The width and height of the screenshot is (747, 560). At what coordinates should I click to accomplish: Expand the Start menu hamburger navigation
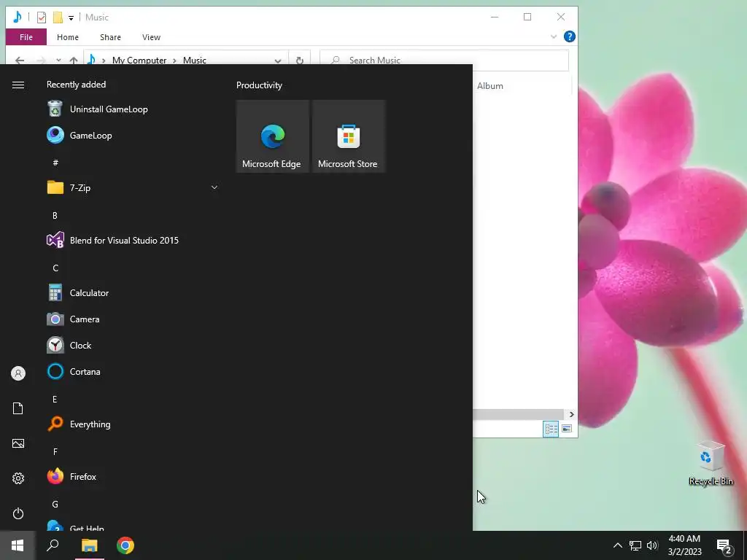[x=18, y=85]
